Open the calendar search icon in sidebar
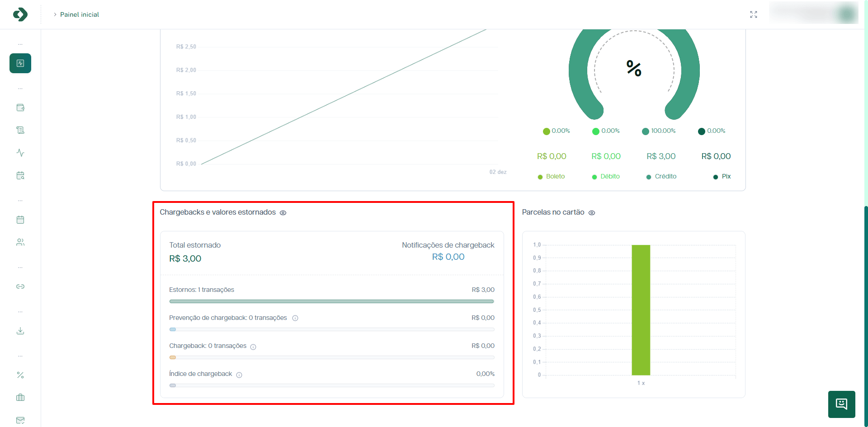The image size is (868, 427). (20, 175)
